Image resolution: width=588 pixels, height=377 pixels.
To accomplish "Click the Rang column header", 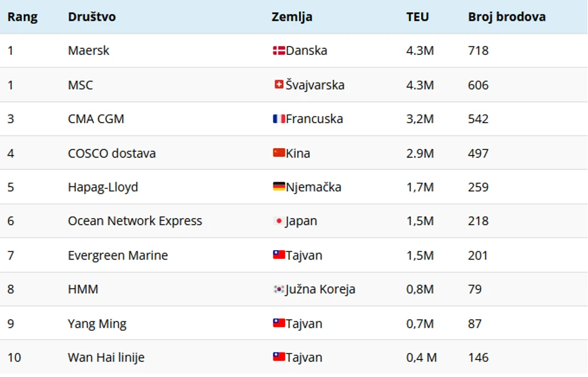I will (23, 17).
